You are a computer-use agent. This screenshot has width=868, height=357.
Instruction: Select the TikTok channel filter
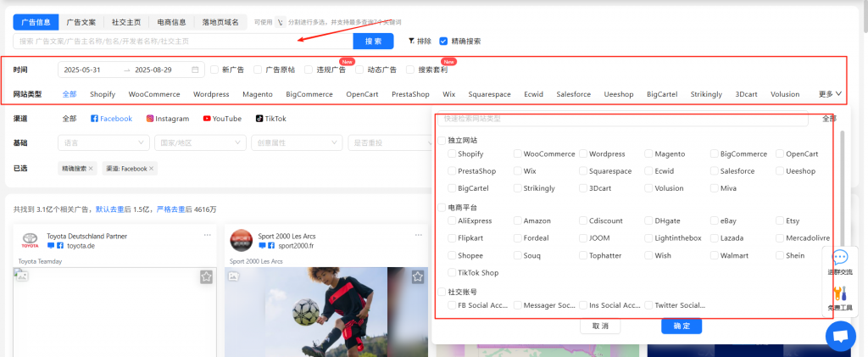click(270, 119)
